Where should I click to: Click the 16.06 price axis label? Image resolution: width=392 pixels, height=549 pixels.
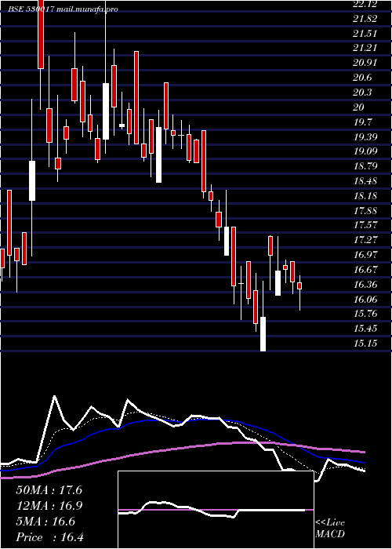(365, 299)
